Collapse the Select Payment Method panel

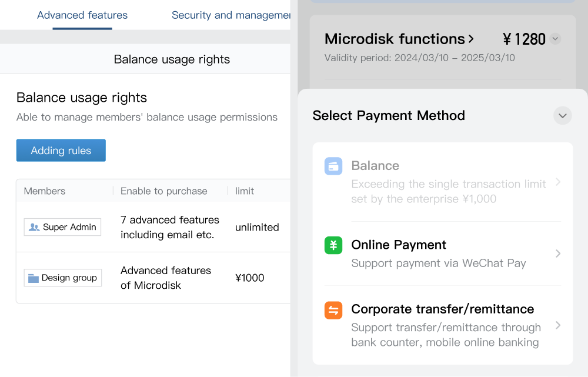[x=563, y=115]
